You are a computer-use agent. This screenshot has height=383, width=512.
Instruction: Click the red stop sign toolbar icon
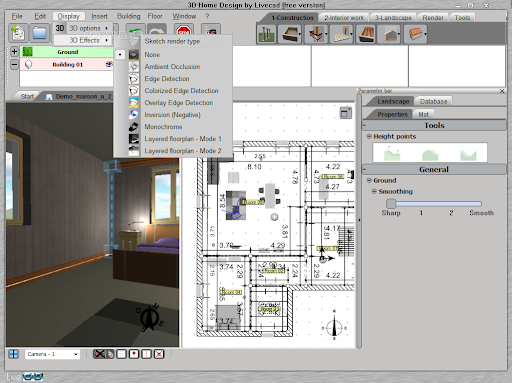(x=184, y=32)
